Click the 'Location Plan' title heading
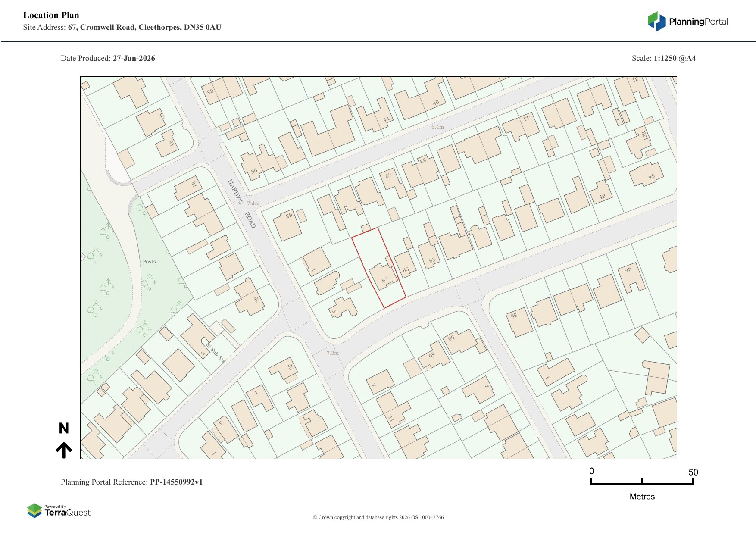The image size is (756, 535). click(x=51, y=16)
